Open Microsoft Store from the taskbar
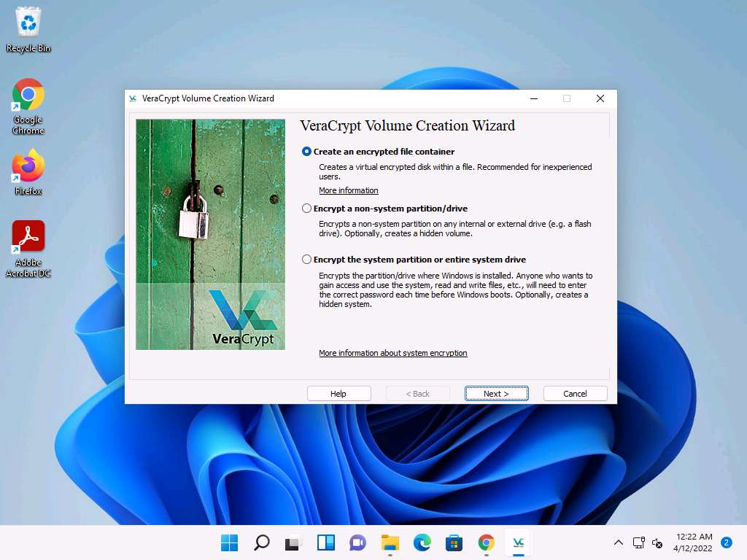This screenshot has width=747, height=560. [454, 542]
